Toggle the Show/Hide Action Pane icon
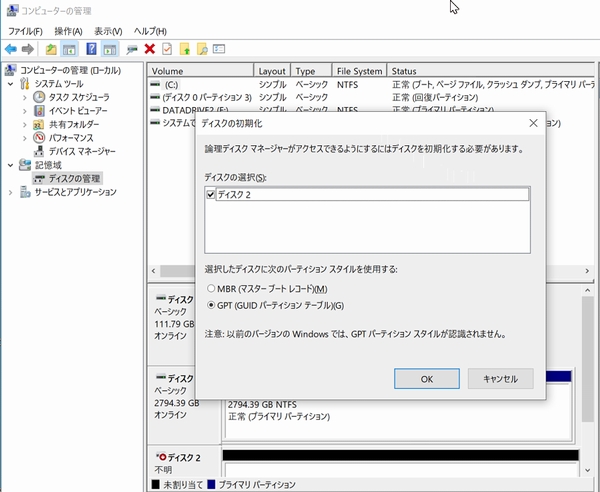This screenshot has height=492, width=600. pyautogui.click(x=110, y=49)
